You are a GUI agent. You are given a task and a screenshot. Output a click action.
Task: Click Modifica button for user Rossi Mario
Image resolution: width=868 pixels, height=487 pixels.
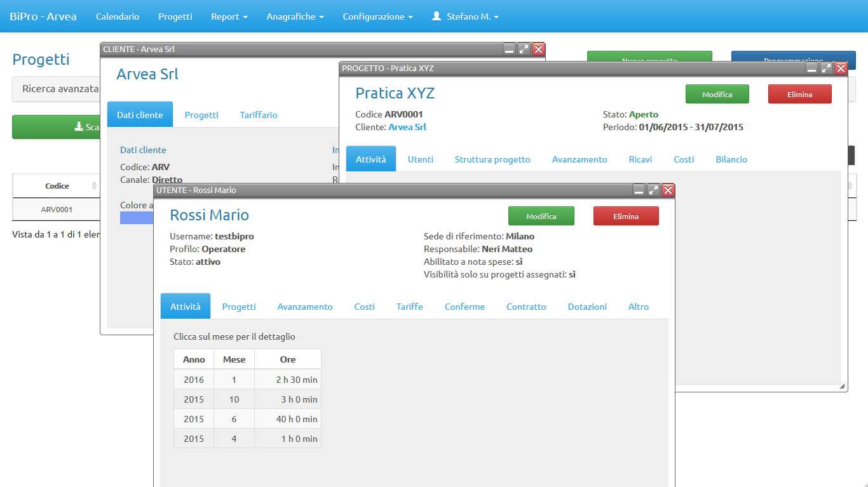tap(541, 217)
